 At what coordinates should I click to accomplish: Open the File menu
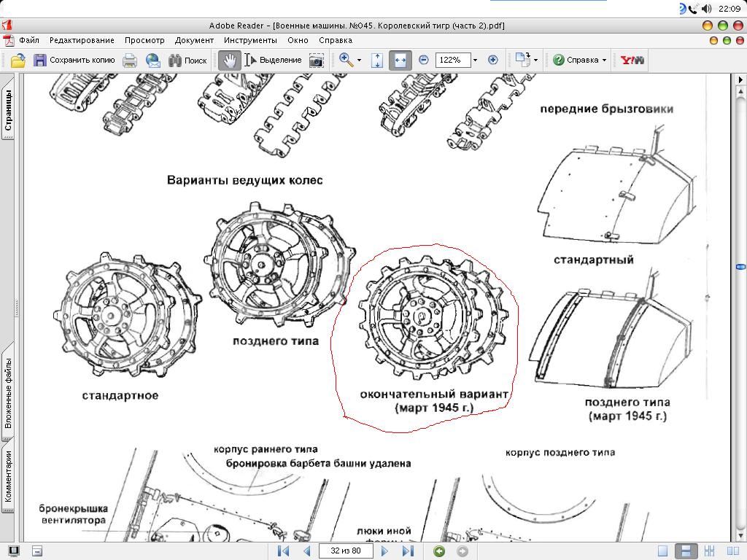click(x=29, y=41)
